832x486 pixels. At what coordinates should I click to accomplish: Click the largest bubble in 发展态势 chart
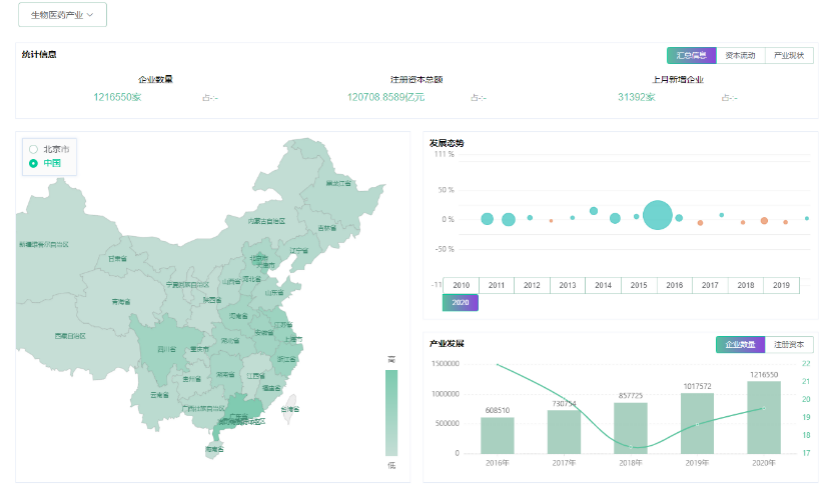point(657,215)
